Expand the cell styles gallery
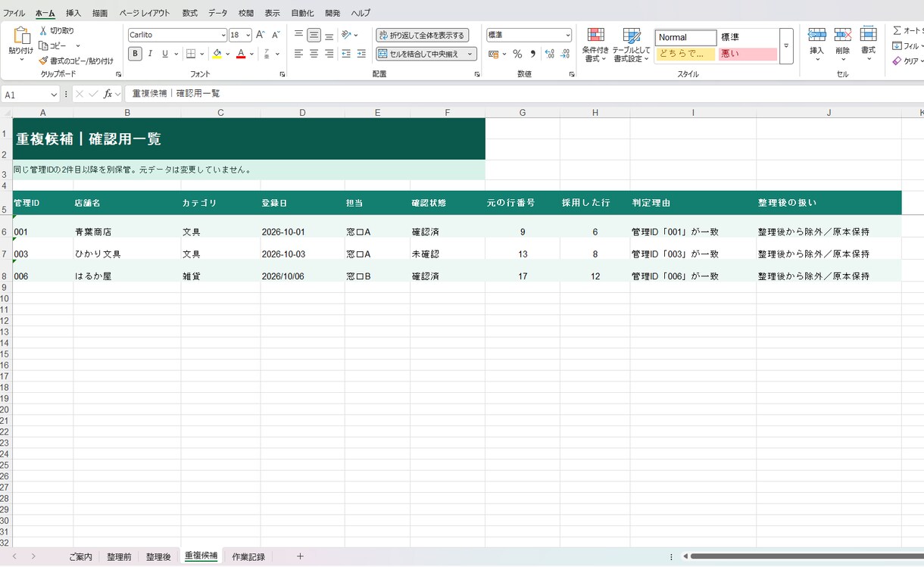 786,46
